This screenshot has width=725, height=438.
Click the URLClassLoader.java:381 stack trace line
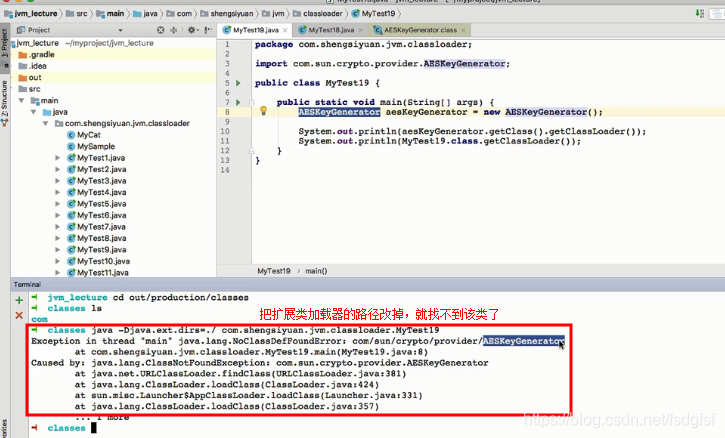coord(240,374)
